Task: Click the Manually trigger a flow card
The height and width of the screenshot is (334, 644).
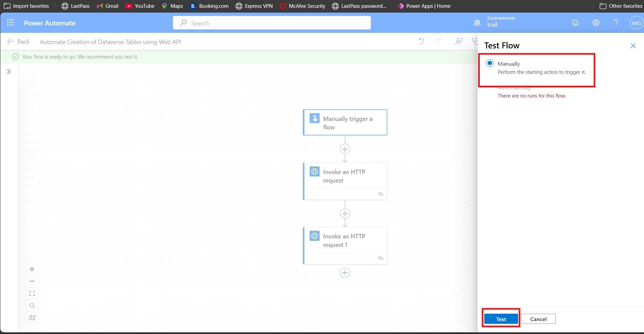Action: click(x=345, y=122)
